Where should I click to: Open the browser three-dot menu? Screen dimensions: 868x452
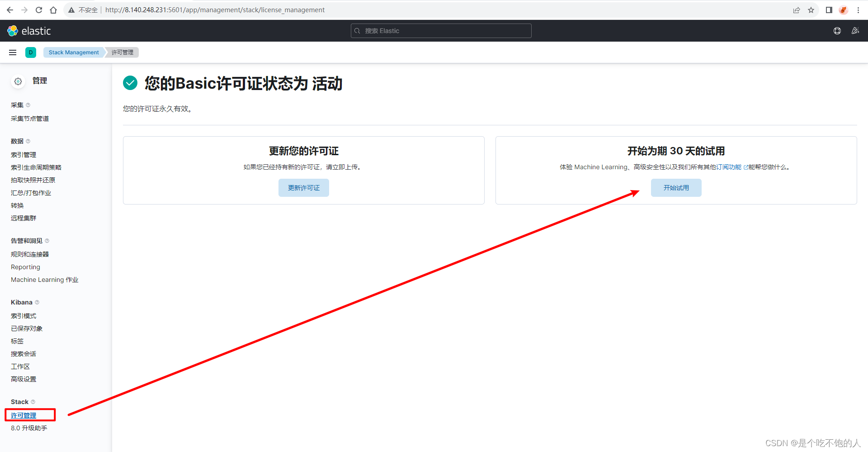click(858, 10)
